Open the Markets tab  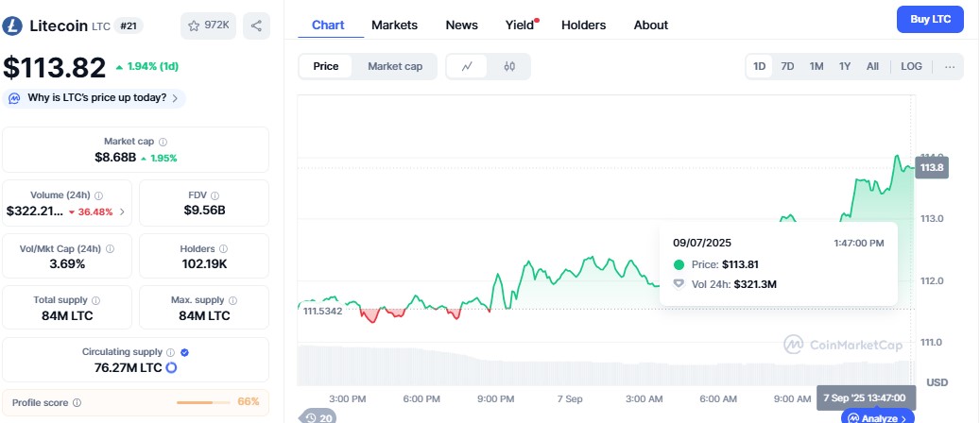coord(394,25)
